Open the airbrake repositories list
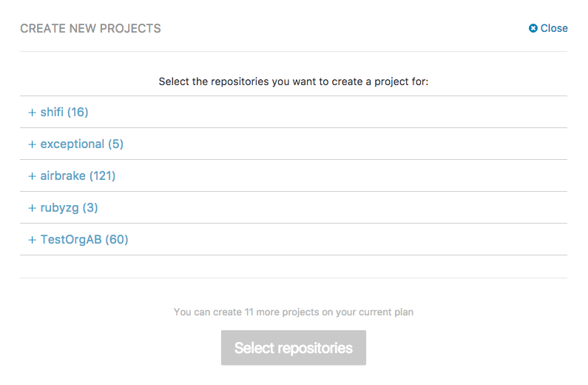The height and width of the screenshot is (385, 588). [x=293, y=176]
